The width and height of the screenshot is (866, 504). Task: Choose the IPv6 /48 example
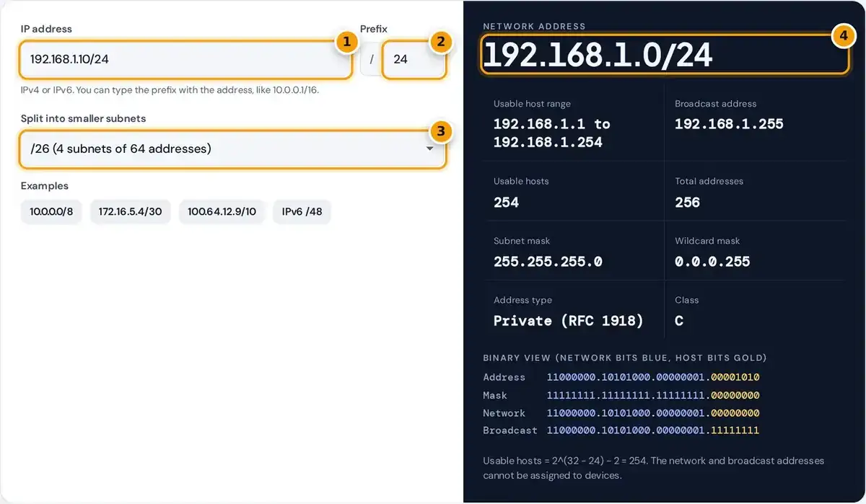(302, 212)
